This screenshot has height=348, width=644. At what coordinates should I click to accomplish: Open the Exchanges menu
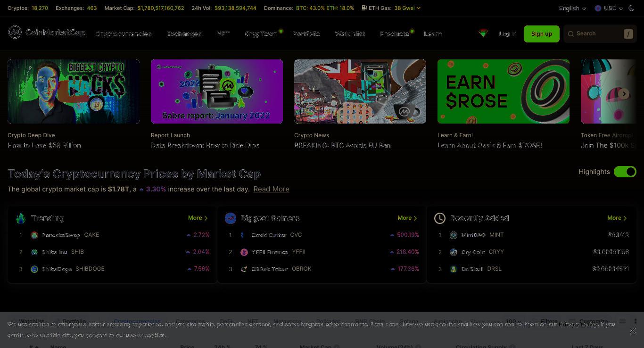pos(184,34)
